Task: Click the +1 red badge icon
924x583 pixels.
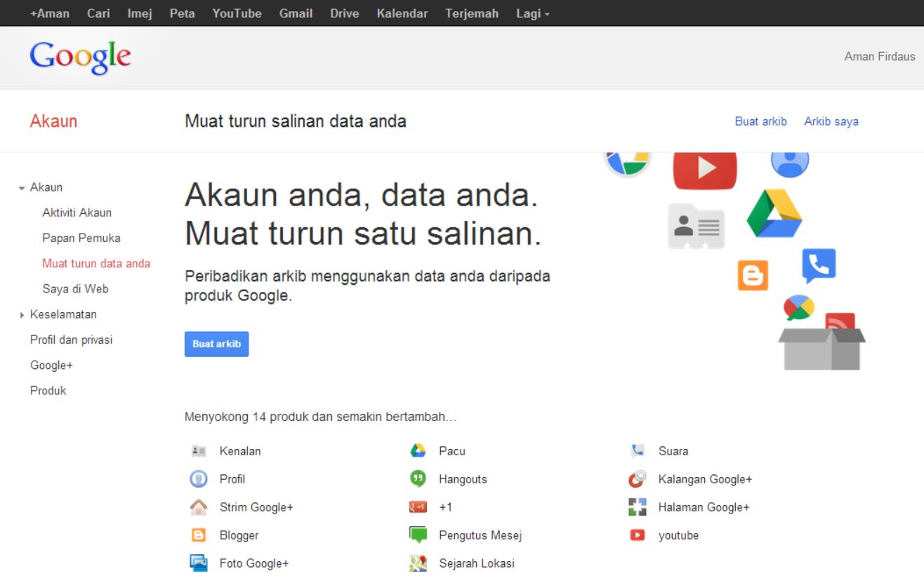Action: point(418,507)
